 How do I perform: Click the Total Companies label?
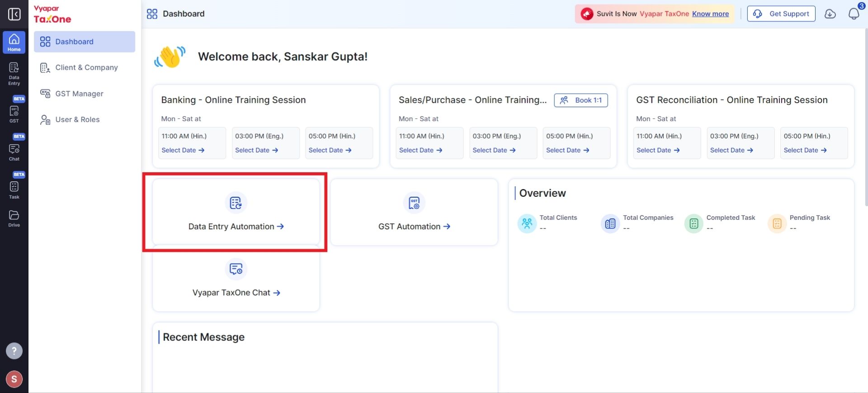(648, 218)
